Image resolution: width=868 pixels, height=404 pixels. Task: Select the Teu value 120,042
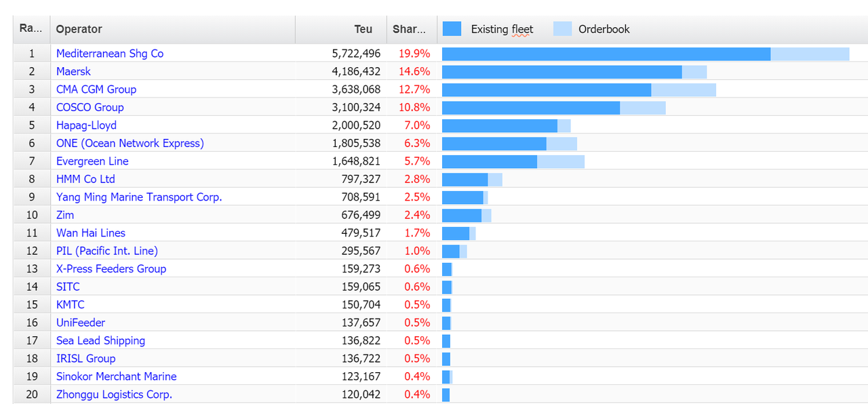tap(361, 395)
